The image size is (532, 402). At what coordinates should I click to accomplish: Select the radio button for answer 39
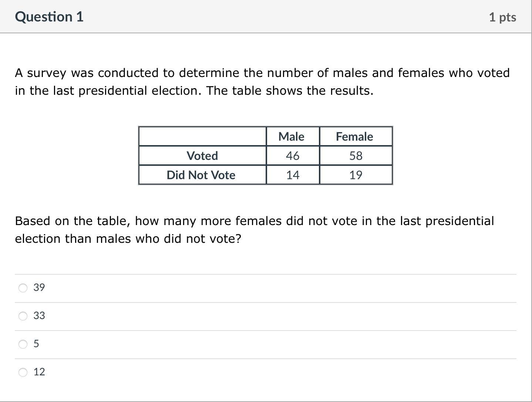coord(23,288)
